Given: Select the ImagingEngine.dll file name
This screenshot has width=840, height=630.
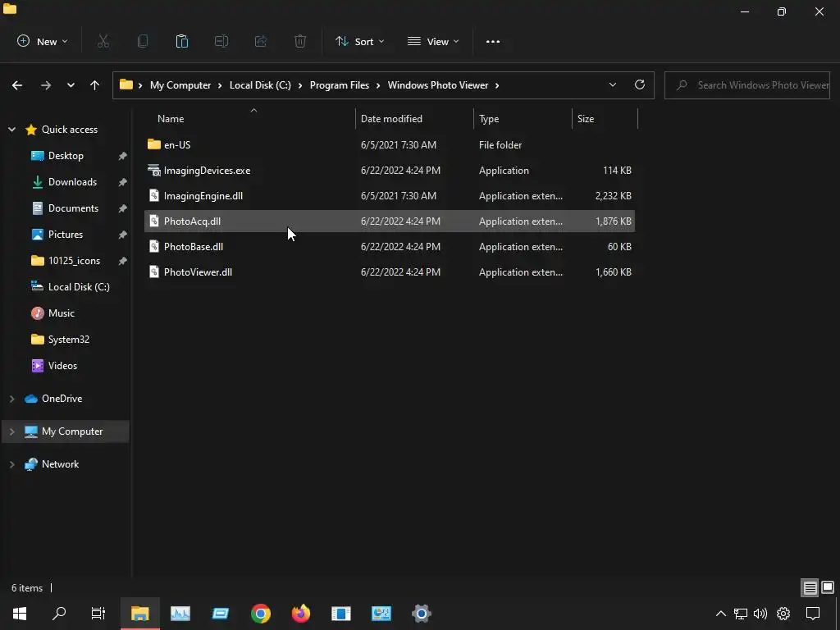Looking at the screenshot, I should tap(203, 195).
